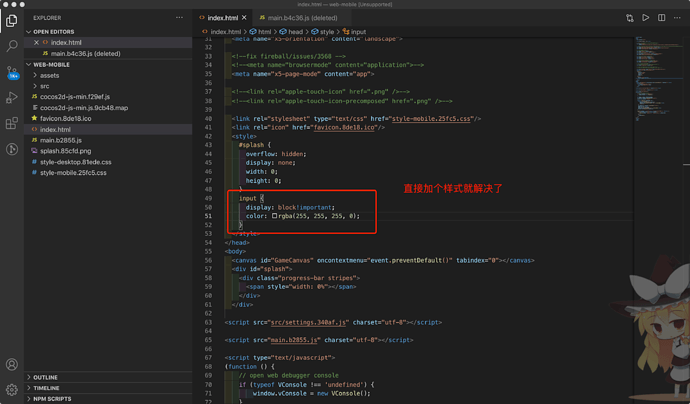Image resolution: width=690 pixels, height=404 pixels.
Task: Open the Extensions view
Action: pos(12,123)
